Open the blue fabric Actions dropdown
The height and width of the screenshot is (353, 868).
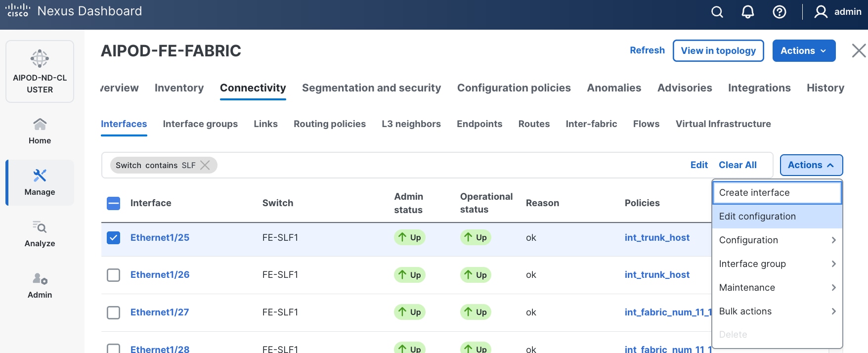click(x=803, y=51)
